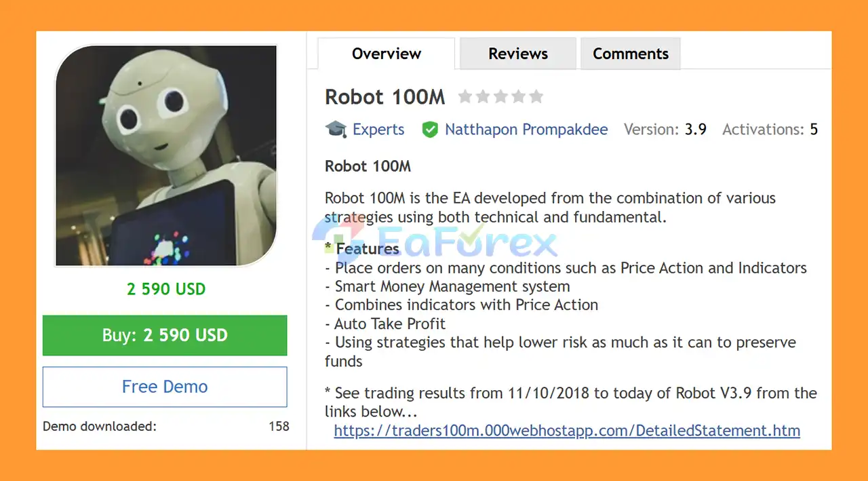Image resolution: width=868 pixels, height=481 pixels.
Task: Select the first rating star
Action: point(465,96)
